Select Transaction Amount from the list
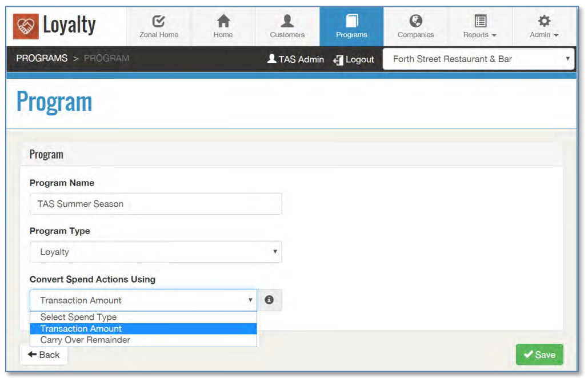The width and height of the screenshot is (588, 378). point(81,328)
